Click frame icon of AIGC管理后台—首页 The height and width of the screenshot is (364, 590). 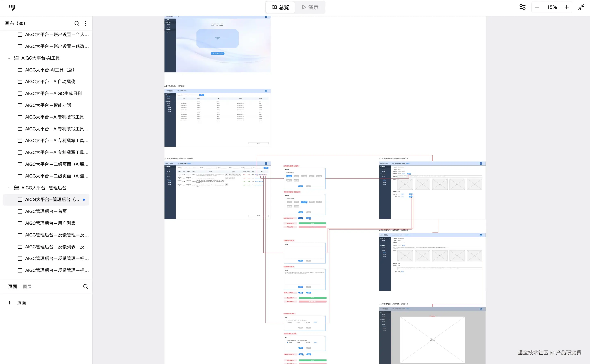pyautogui.click(x=20, y=211)
